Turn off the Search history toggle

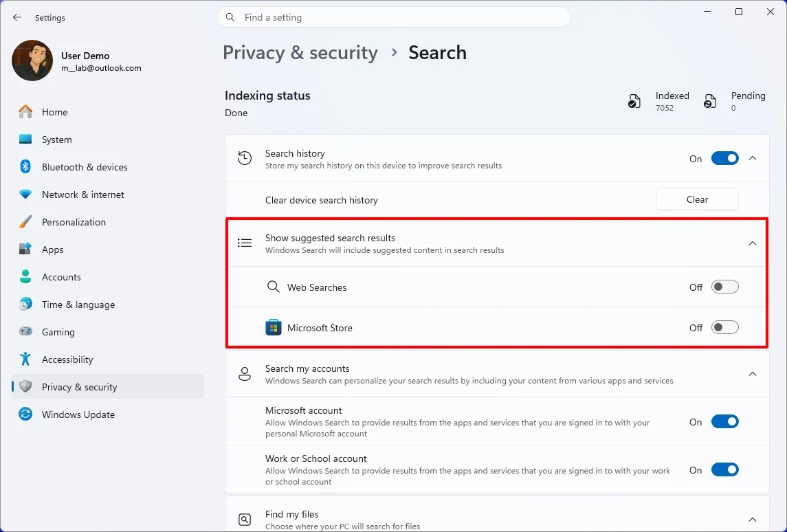(724, 159)
